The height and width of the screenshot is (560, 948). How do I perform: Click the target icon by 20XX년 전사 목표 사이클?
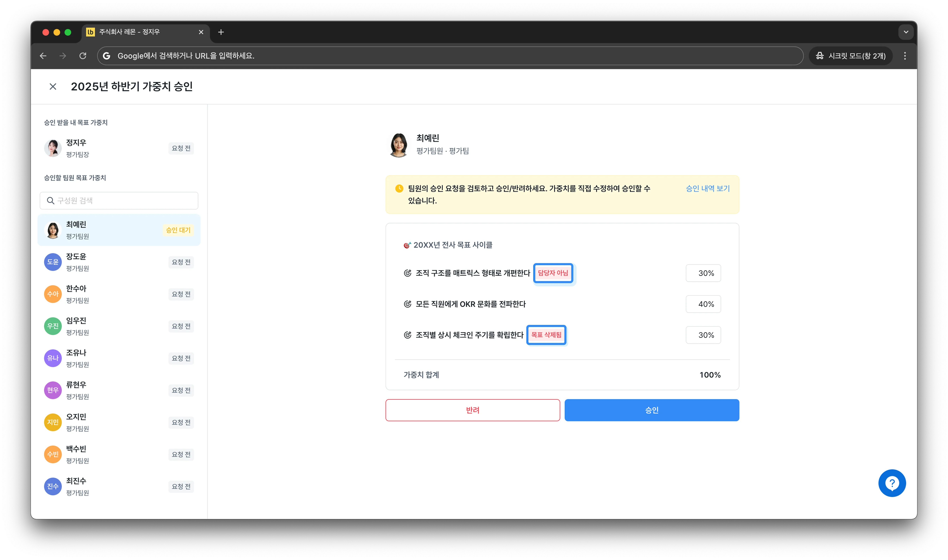407,245
